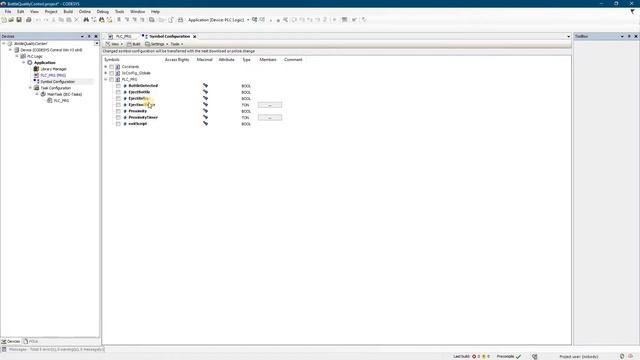Switch to the POUs tab
The width and height of the screenshot is (640, 360).
pos(31,341)
